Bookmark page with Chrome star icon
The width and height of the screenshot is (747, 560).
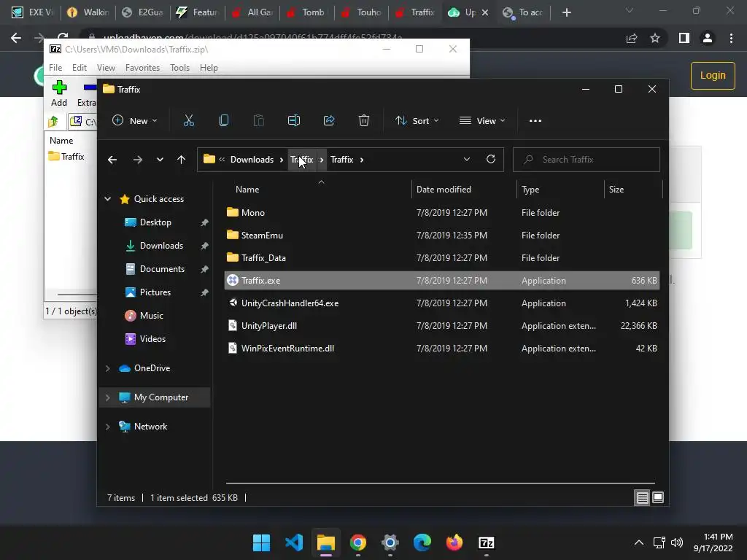click(x=656, y=38)
